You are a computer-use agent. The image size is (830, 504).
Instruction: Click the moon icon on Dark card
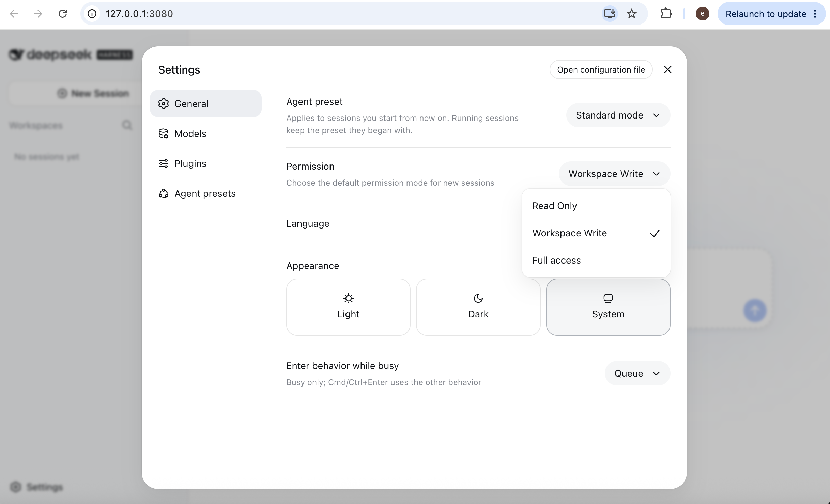click(x=478, y=298)
